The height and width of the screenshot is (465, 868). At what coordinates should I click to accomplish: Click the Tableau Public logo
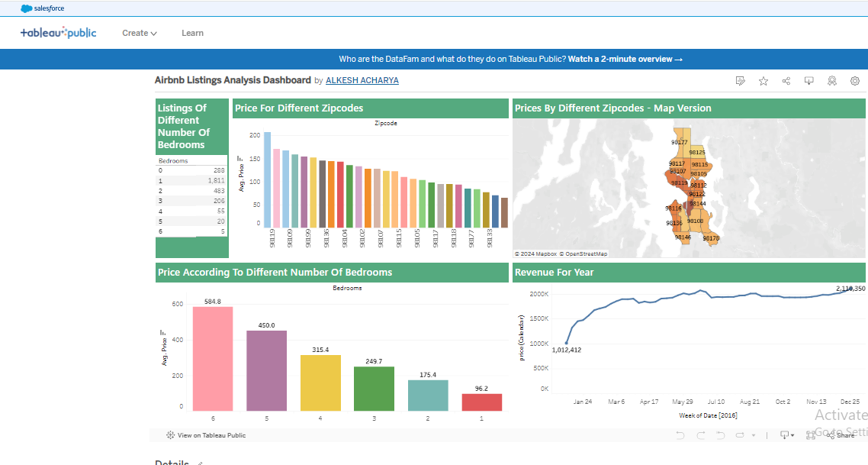pyautogui.click(x=59, y=33)
